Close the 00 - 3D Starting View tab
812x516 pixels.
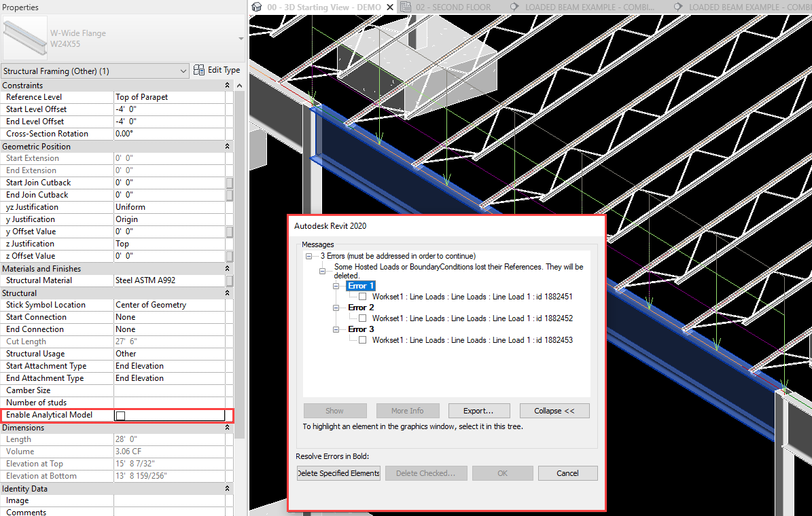click(x=390, y=7)
